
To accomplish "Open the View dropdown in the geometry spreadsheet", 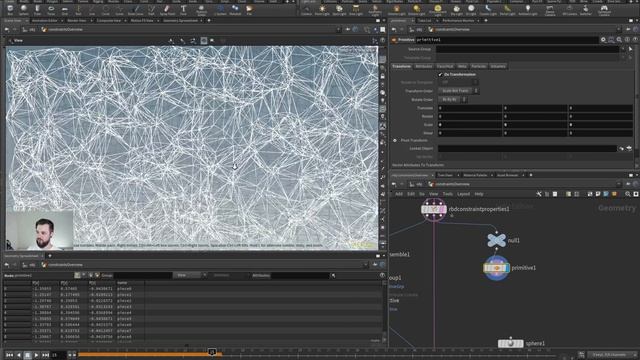I will tap(190, 276).
